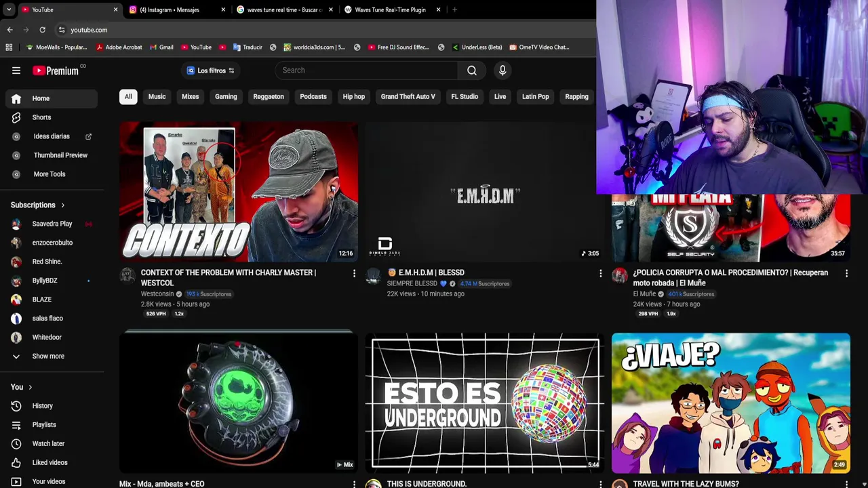
Task: Select the Podcasts filter chip
Action: 313,96
